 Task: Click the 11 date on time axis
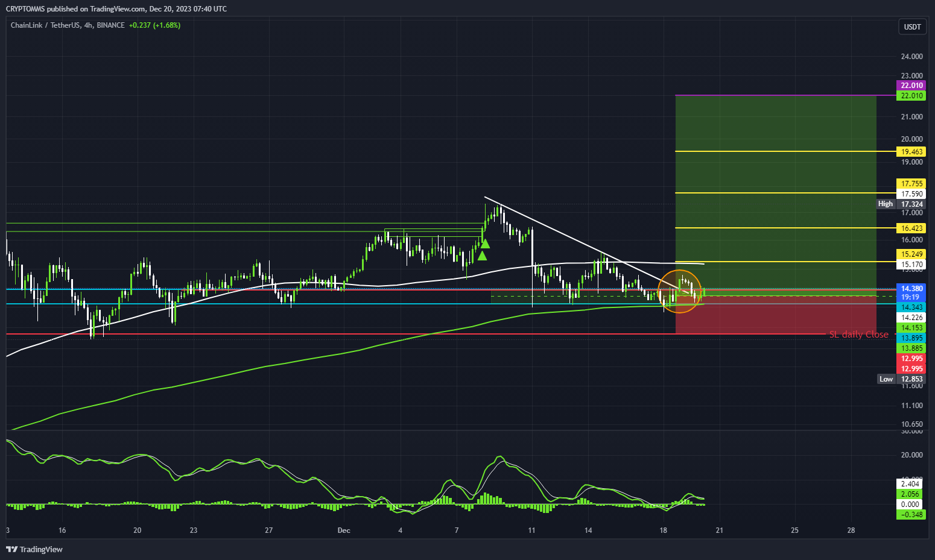pyautogui.click(x=531, y=530)
